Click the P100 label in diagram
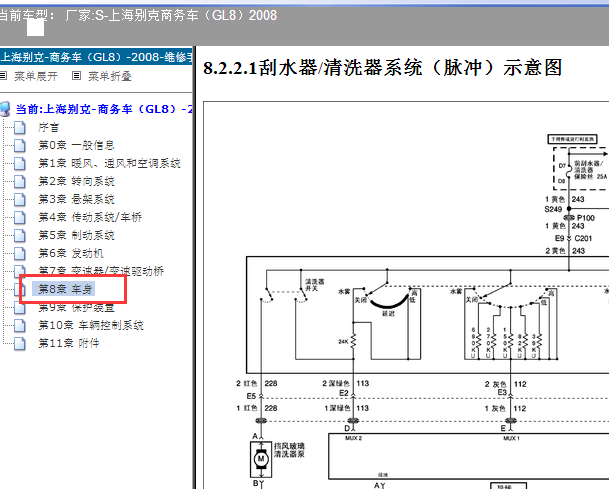The width and height of the screenshot is (609, 489). (586, 218)
